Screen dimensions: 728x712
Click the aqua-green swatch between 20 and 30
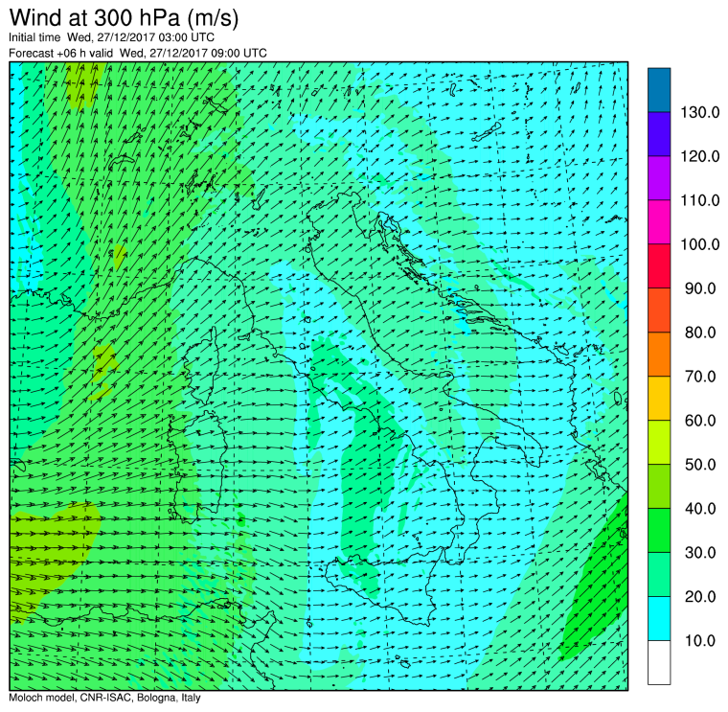[659, 575]
